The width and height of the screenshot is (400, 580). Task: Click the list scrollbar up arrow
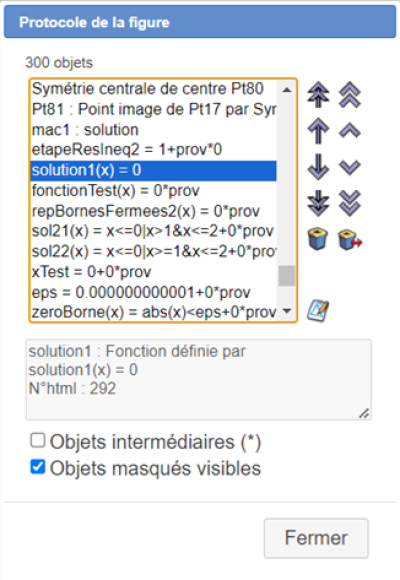point(287,90)
